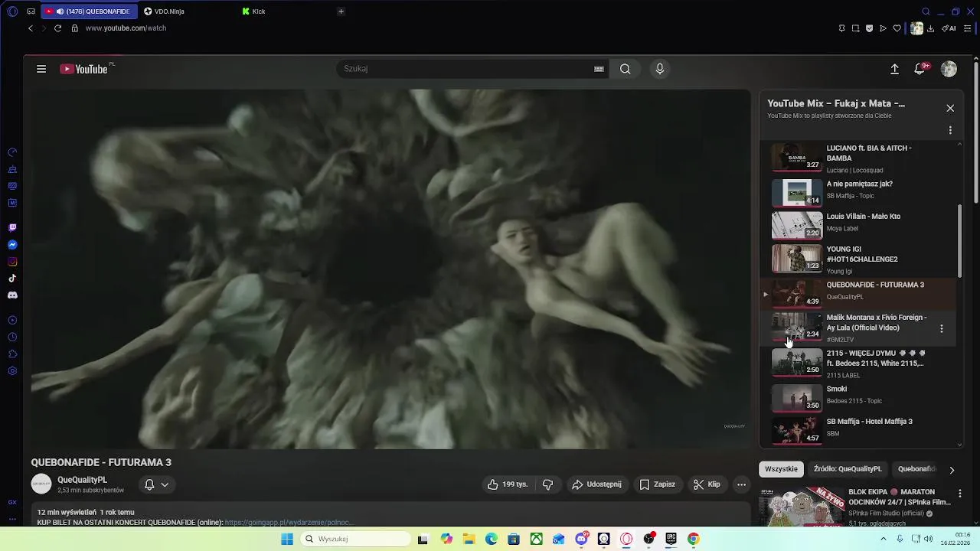Select YOUNG IGI #HOT16CHALLENGE2 in playlist
Image resolution: width=980 pixels, height=551 pixels.
(x=856, y=258)
